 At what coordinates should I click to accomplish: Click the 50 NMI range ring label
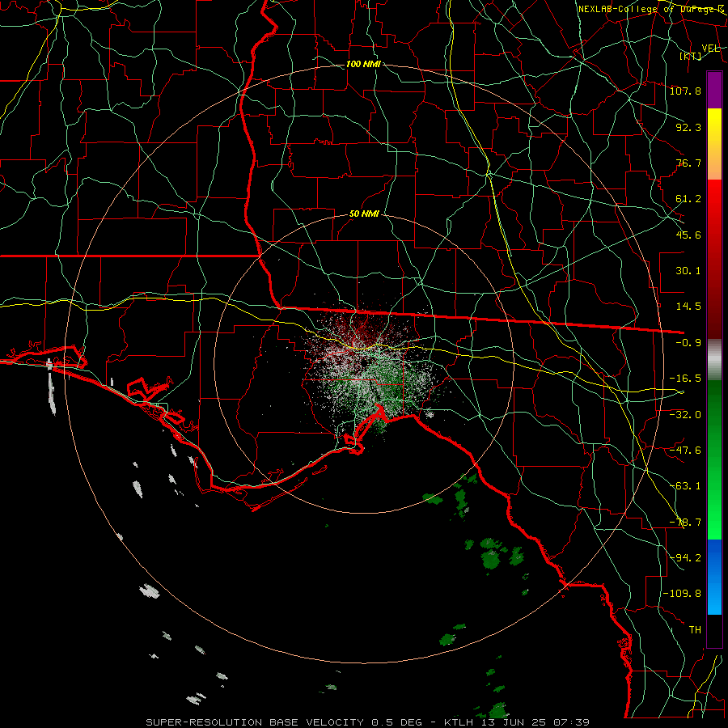pos(364,214)
